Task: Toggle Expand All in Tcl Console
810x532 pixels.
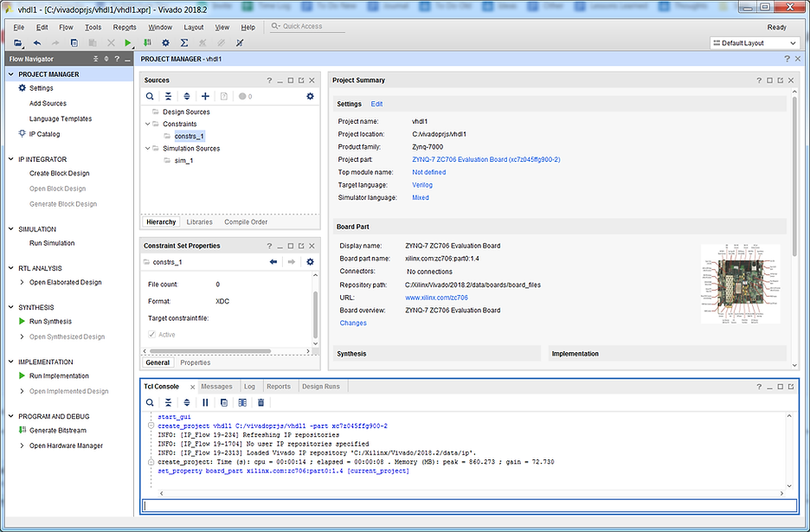Action: (x=186, y=402)
